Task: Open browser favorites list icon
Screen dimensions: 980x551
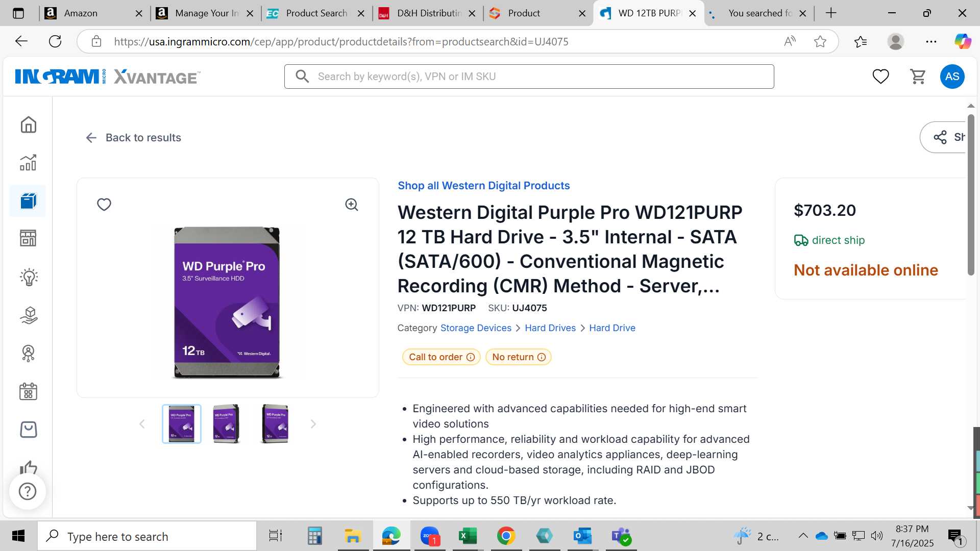Action: click(861, 41)
